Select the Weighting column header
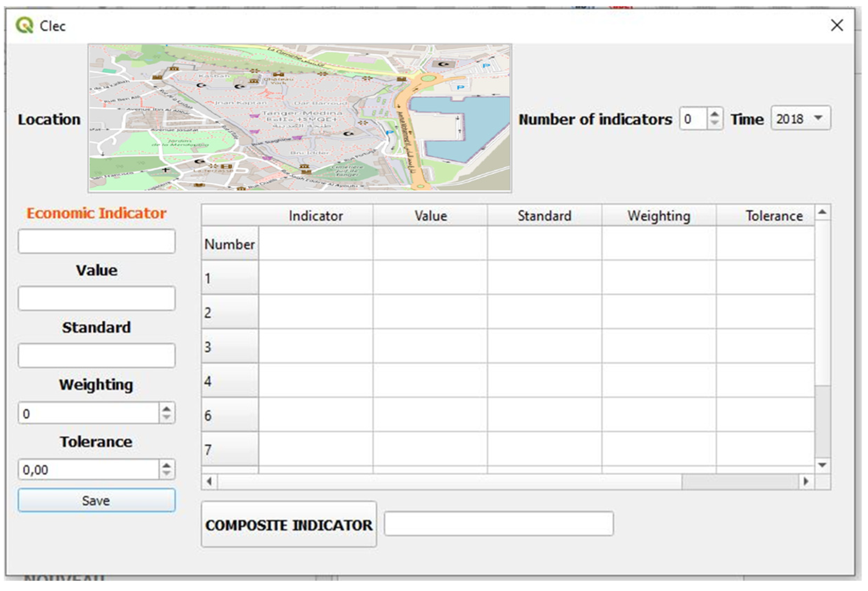The height and width of the screenshot is (591, 868). [659, 216]
